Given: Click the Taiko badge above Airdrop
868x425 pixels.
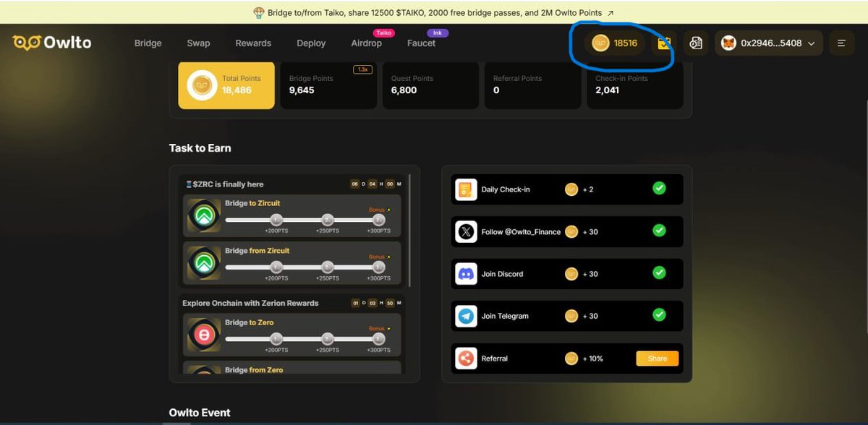Looking at the screenshot, I should click(383, 33).
